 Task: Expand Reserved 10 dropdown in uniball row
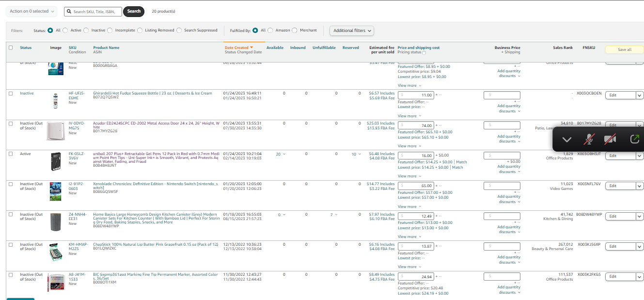pos(356,154)
